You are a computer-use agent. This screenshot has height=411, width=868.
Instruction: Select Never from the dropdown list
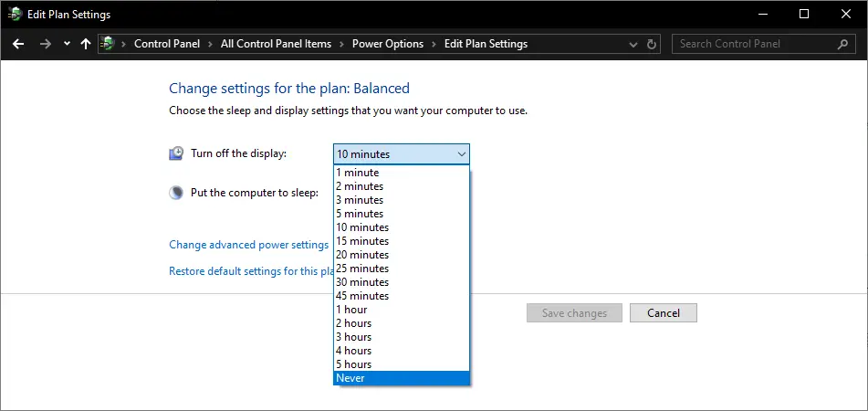coord(402,378)
